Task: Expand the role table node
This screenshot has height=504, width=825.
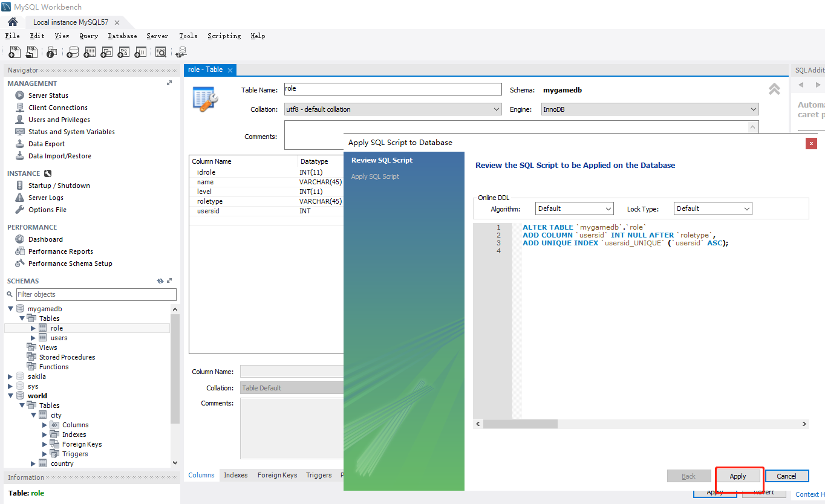Action: click(33, 328)
